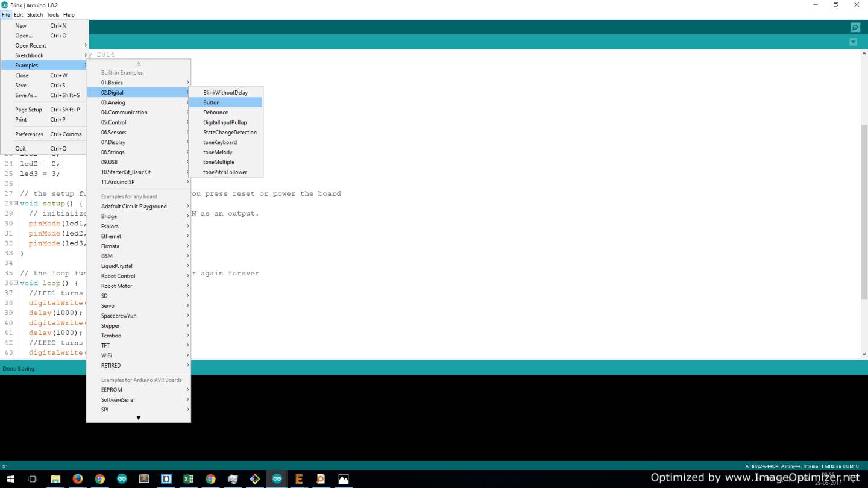The width and height of the screenshot is (868, 488).
Task: Open the Windows Start menu
Action: [11, 479]
